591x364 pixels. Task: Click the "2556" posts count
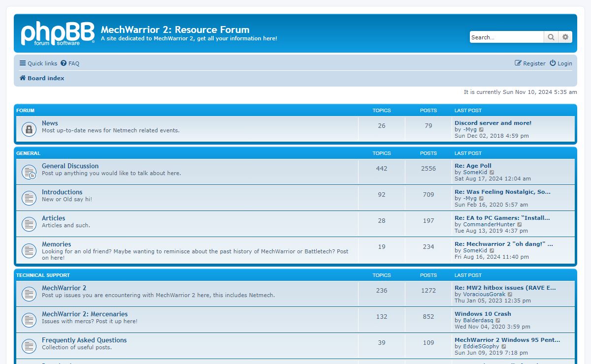428,168
